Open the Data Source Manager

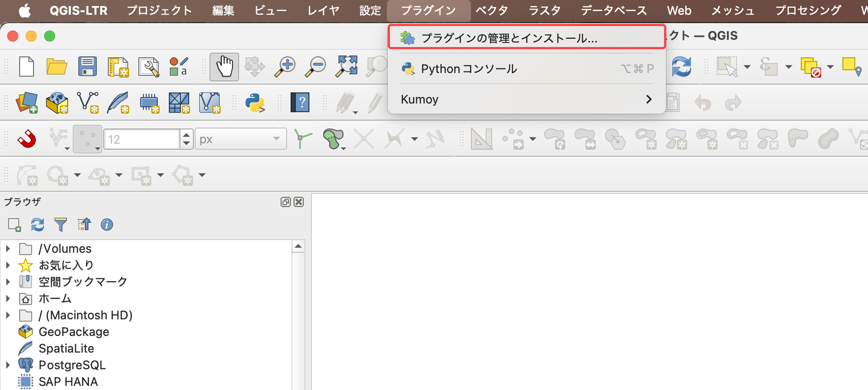[28, 102]
